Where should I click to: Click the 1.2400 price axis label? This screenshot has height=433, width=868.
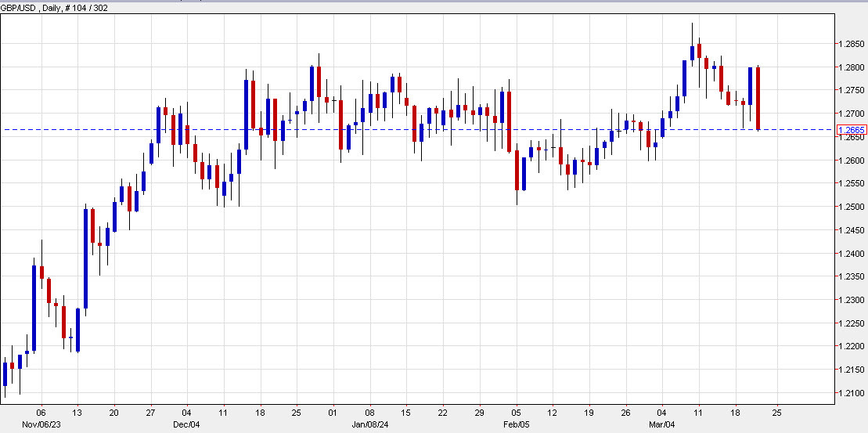pos(852,254)
